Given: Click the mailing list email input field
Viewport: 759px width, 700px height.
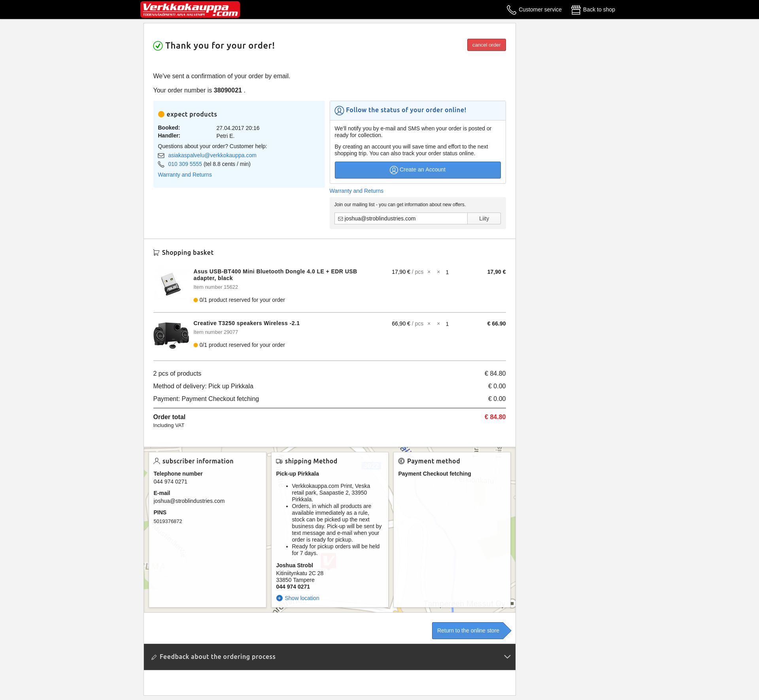Looking at the screenshot, I should [401, 218].
